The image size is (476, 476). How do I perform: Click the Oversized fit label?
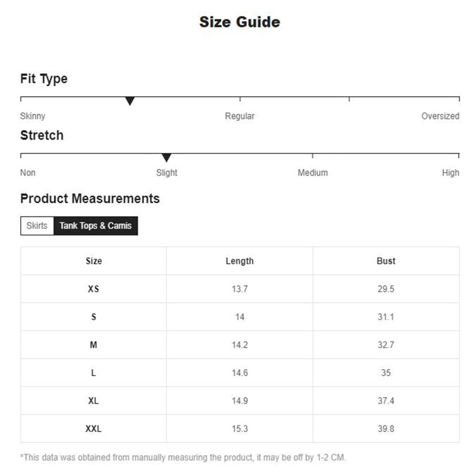[440, 116]
